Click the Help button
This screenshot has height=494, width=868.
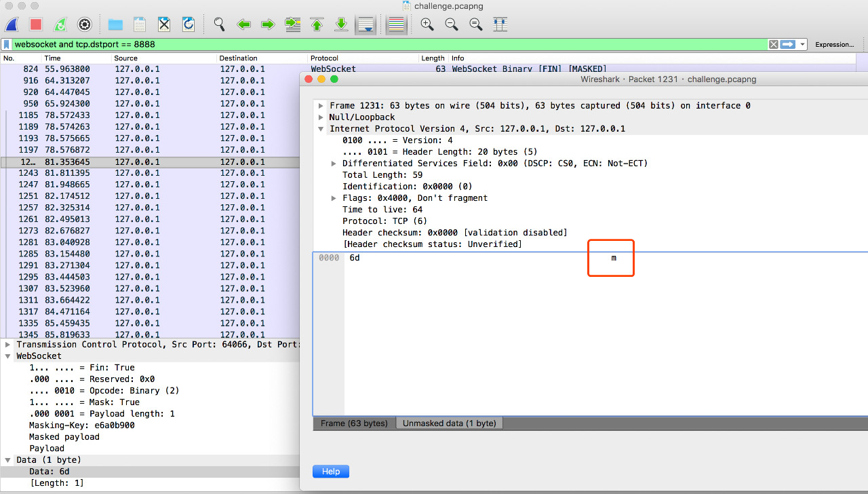click(331, 472)
